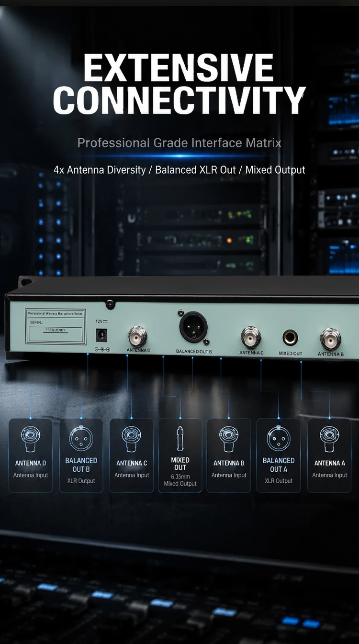
Task: Click 'Antenna Input' under the ANTENNA B card
Action: coord(229,475)
